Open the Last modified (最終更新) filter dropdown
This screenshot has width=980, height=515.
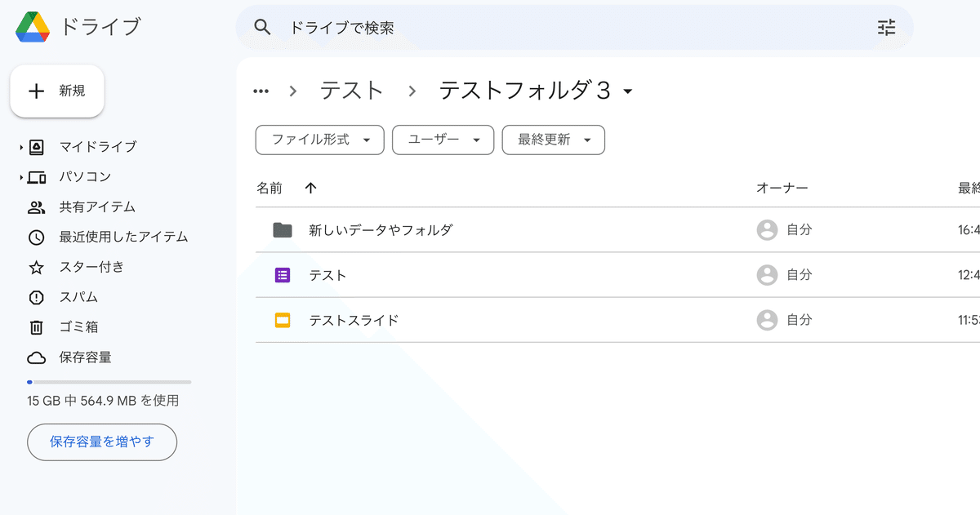click(x=553, y=140)
